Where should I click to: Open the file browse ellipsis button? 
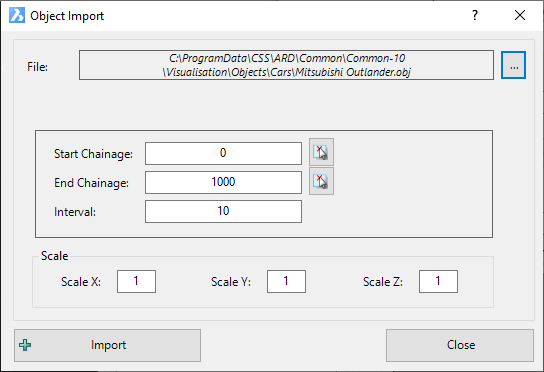click(x=513, y=65)
